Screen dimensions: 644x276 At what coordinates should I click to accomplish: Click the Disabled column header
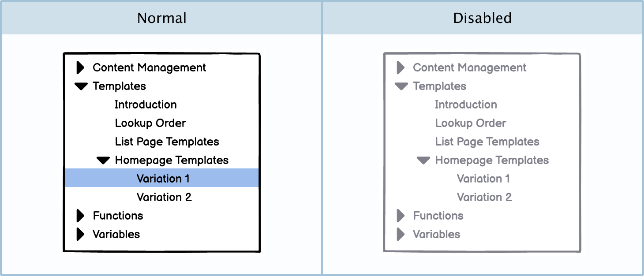[x=482, y=18]
